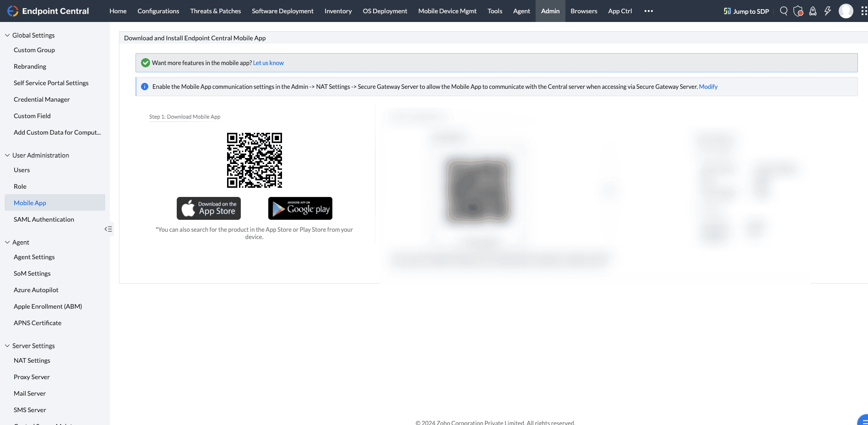The width and height of the screenshot is (868, 425).
Task: Open Apple Enrollment (ABM)
Action: [48, 306]
